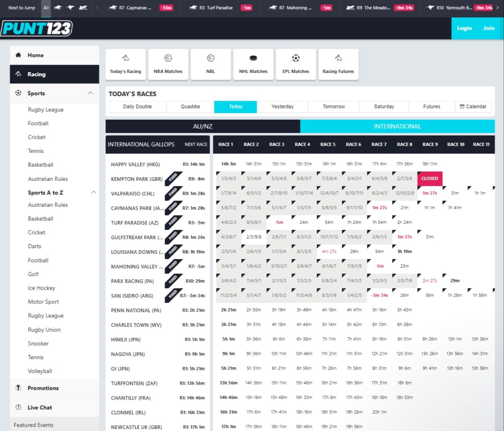Screen dimensions: 504x431
Task: Open the R3 Turf Paradise next jump race
Action: (x=220, y=8)
